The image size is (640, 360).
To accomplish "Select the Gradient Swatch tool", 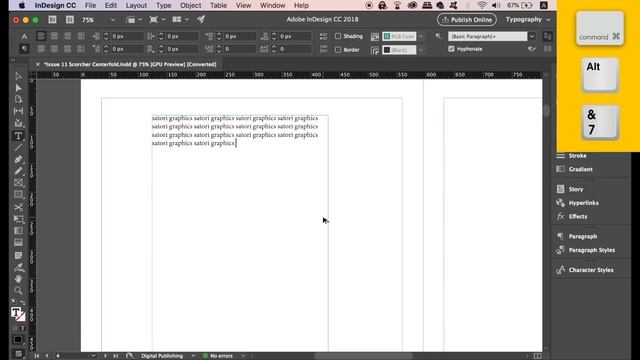I will [x=18, y=231].
